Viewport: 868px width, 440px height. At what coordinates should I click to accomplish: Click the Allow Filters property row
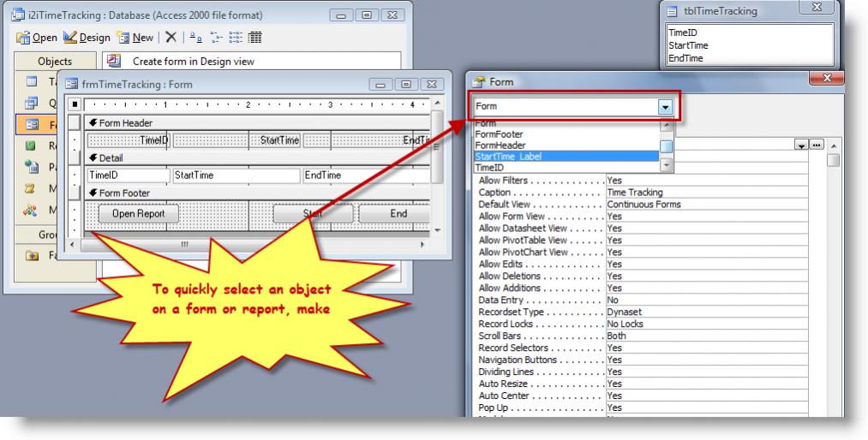point(642,181)
